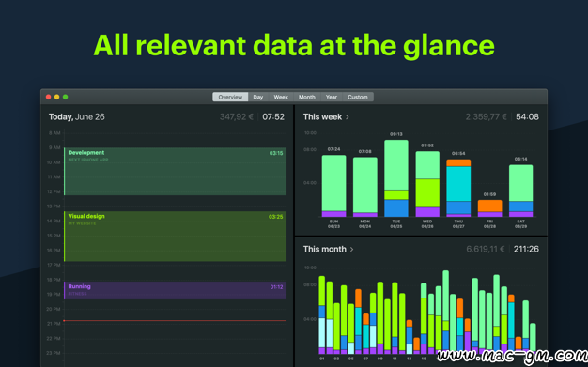Viewport: 588px width, 367px height.
Task: Maximize the window with green button
Action: point(65,97)
